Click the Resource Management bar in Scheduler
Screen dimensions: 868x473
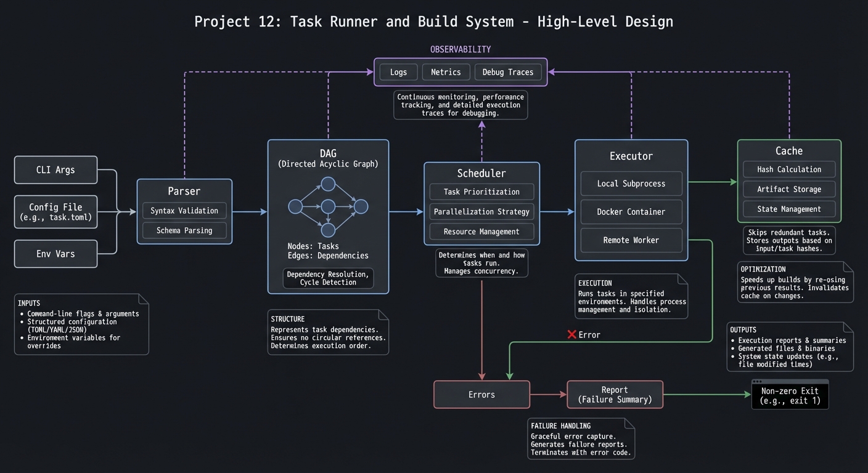481,232
